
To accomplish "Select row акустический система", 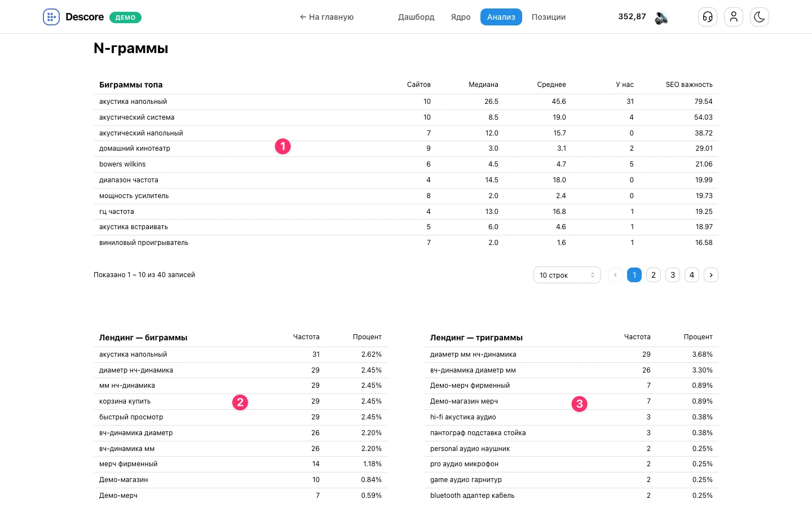I will tap(406, 117).
